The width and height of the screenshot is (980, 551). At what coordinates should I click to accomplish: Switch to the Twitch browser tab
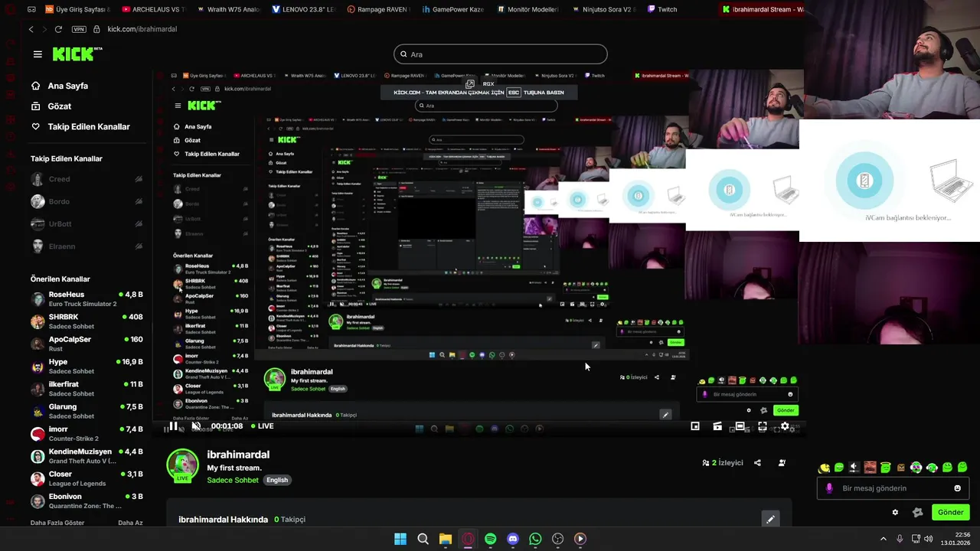tap(663, 10)
